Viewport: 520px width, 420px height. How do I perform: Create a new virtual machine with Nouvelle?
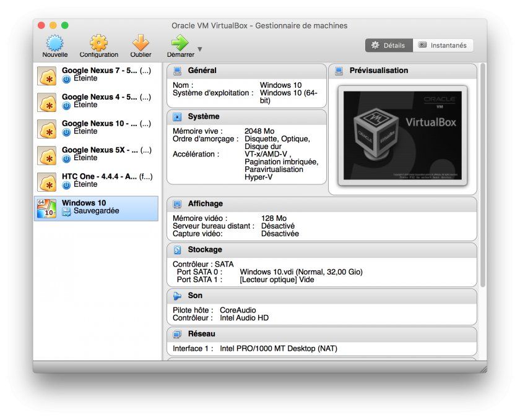(55, 44)
